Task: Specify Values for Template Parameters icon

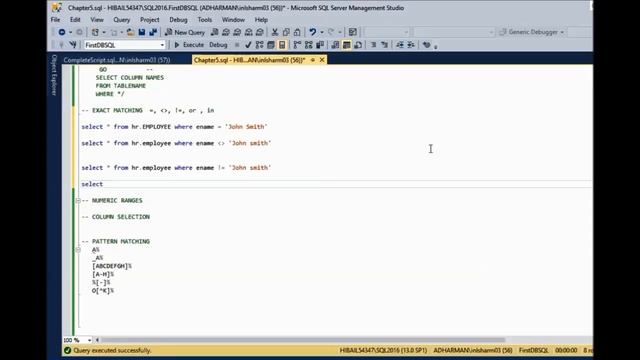Action: [427, 45]
